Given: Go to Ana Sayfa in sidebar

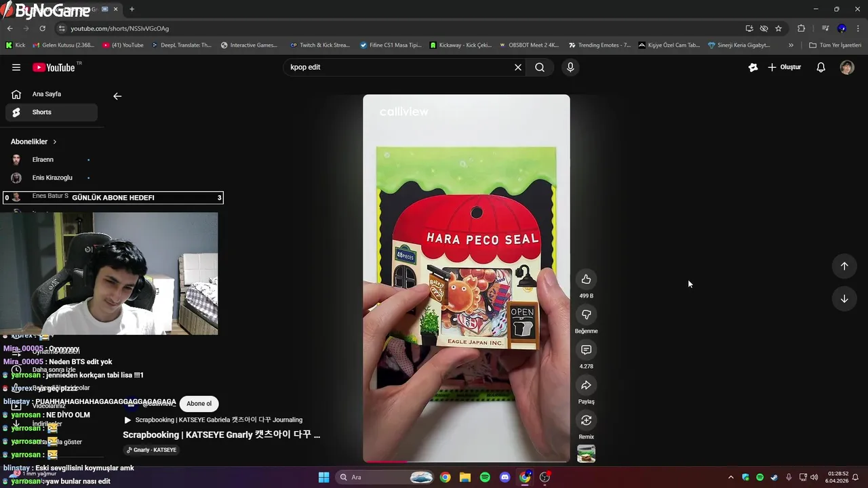Looking at the screenshot, I should [x=52, y=94].
